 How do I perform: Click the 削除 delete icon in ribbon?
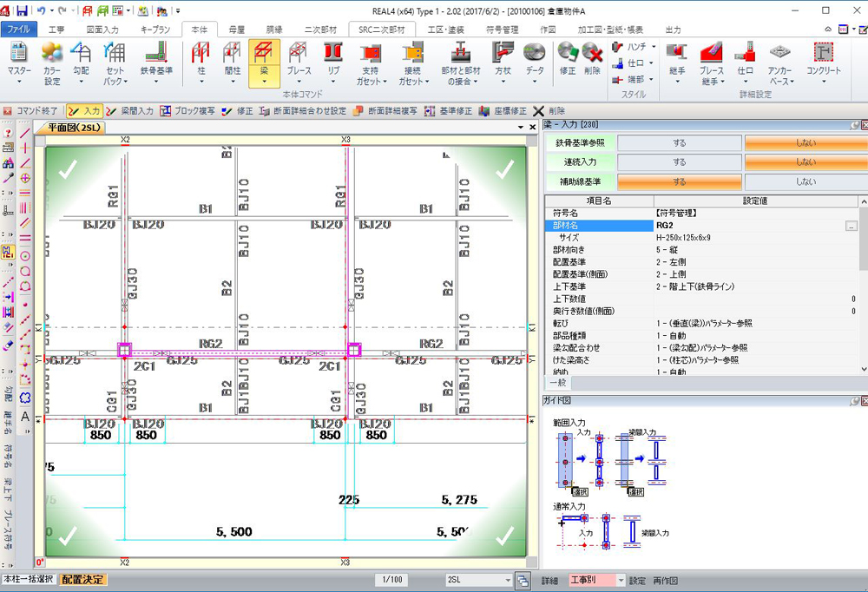click(592, 54)
